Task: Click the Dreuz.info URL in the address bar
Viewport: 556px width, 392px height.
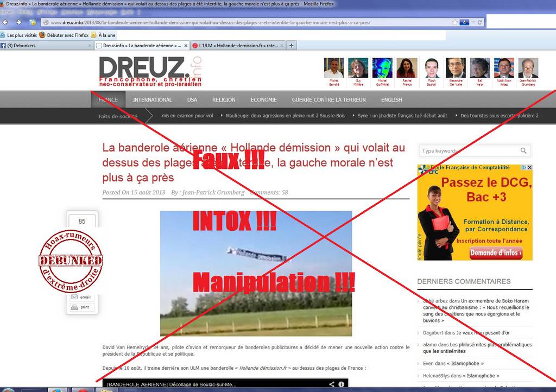Action: [210, 22]
